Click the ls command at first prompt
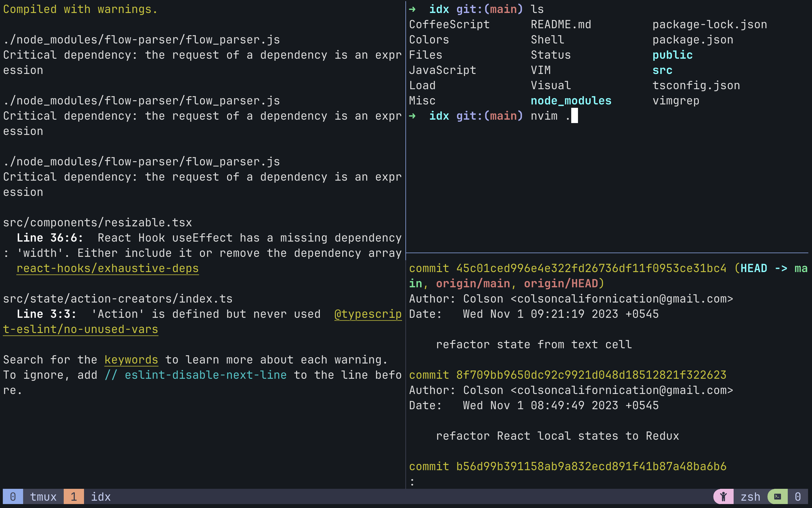Viewport: 812px width, 508px height. (537, 9)
